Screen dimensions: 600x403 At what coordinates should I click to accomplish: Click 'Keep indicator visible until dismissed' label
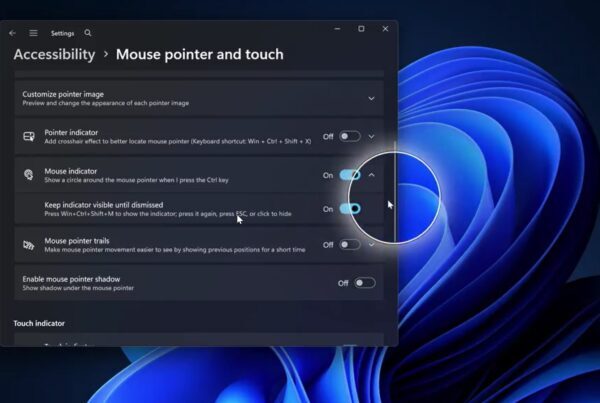coord(104,205)
